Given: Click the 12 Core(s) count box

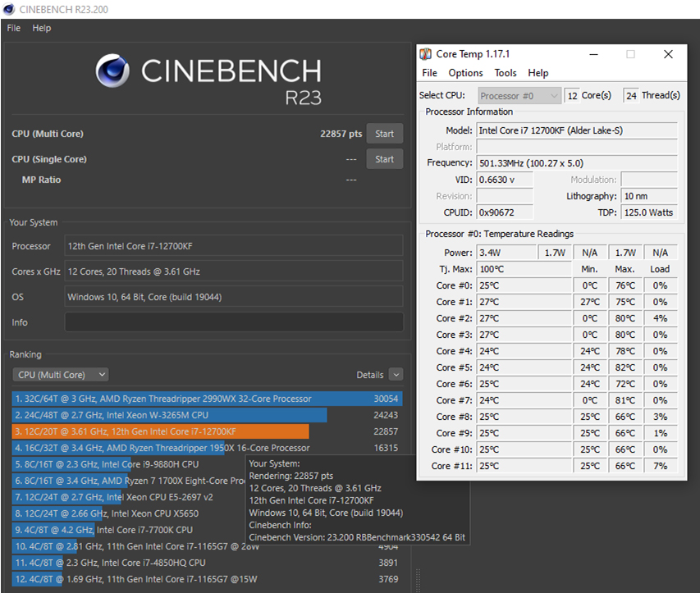Looking at the screenshot, I should click(572, 95).
